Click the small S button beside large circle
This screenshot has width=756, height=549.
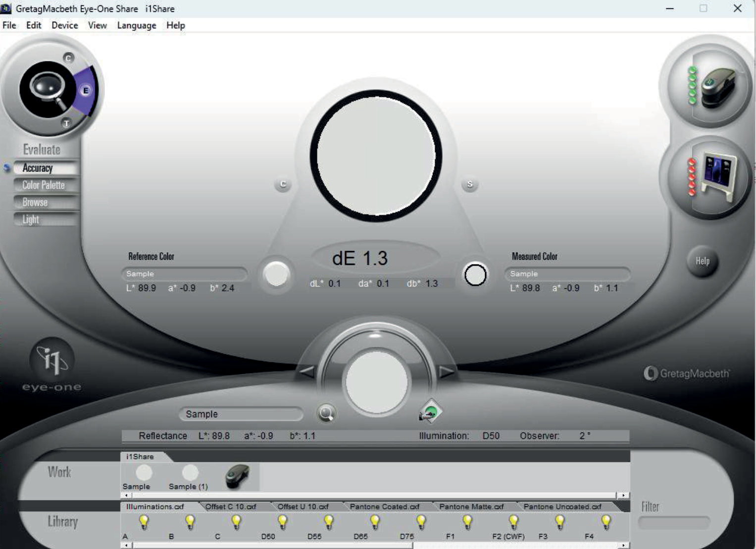[x=470, y=184]
